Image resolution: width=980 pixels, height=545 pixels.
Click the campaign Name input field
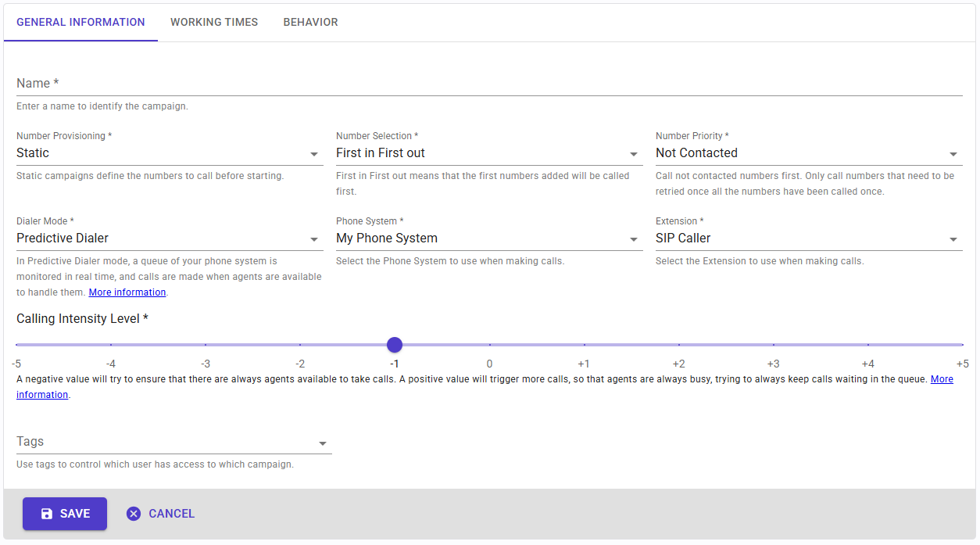click(x=489, y=84)
